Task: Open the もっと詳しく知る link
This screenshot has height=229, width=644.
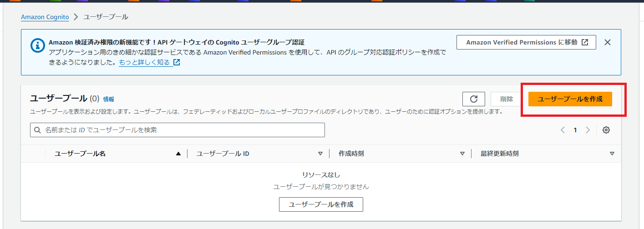Action: (x=149, y=62)
